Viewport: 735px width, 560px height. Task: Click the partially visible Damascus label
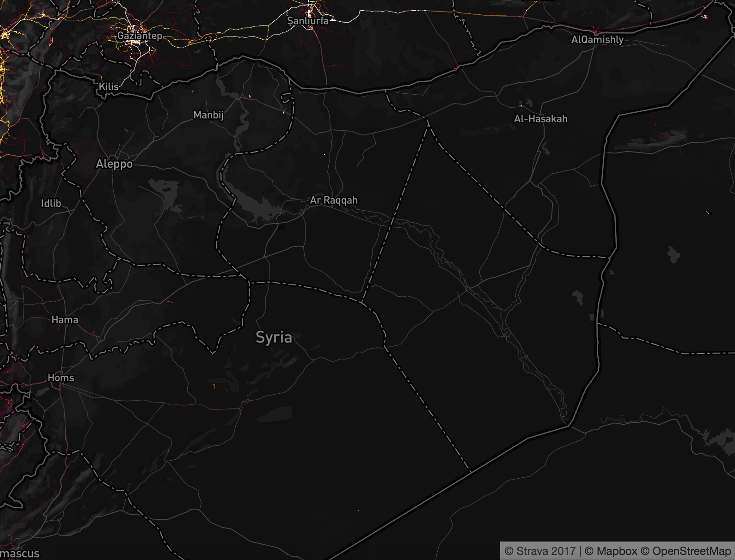[20, 553]
